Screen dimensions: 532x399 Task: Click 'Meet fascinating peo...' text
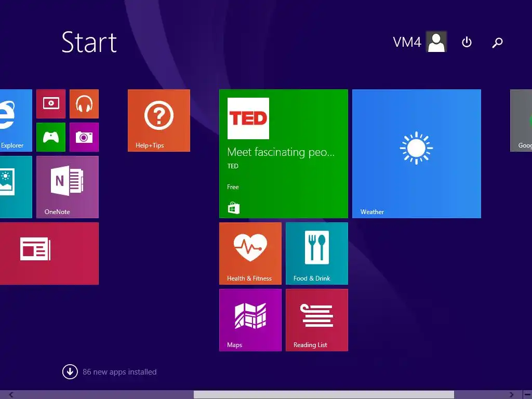click(281, 152)
